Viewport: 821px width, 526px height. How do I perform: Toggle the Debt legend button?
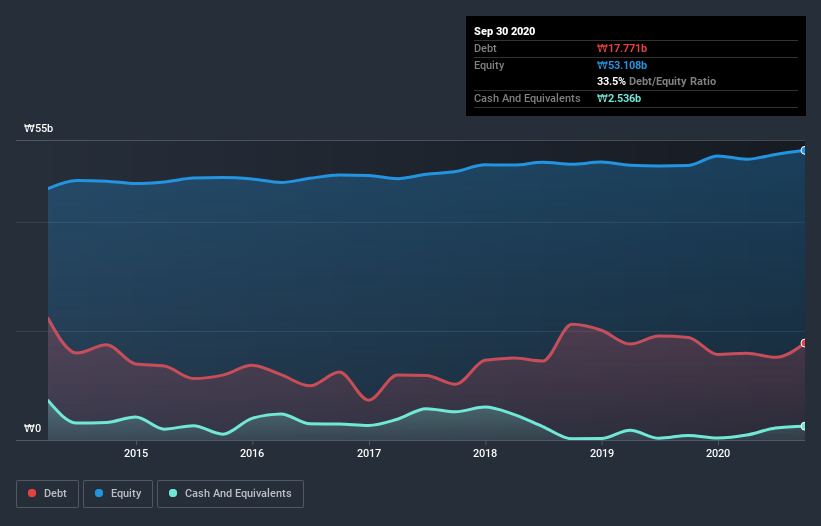48,494
